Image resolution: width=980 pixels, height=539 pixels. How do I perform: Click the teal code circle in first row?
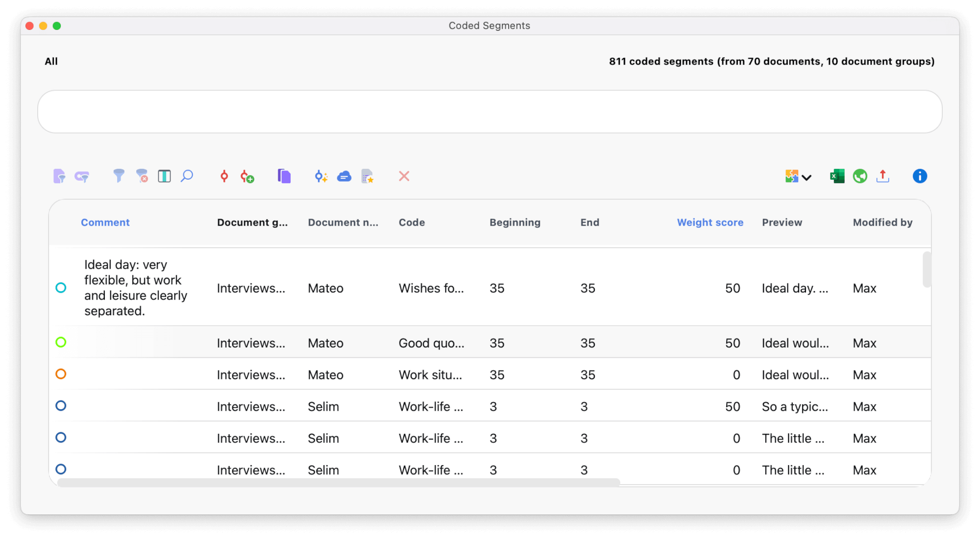coord(61,288)
